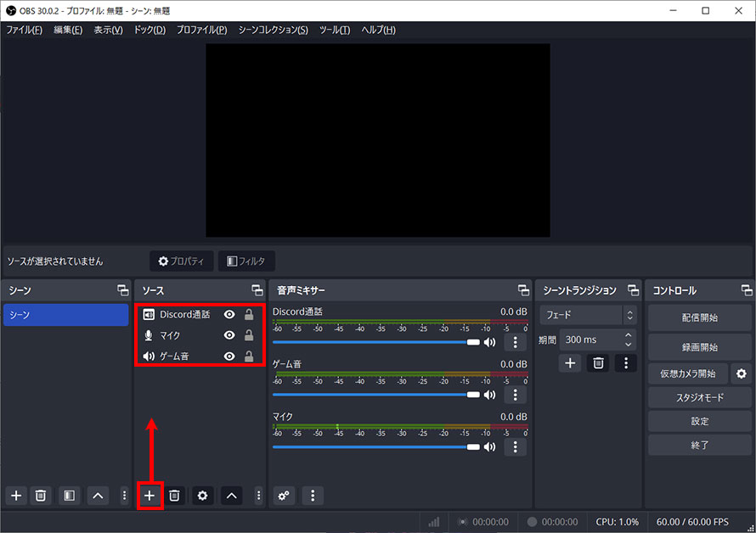Click 終了 to exit OBS

[x=700, y=446]
